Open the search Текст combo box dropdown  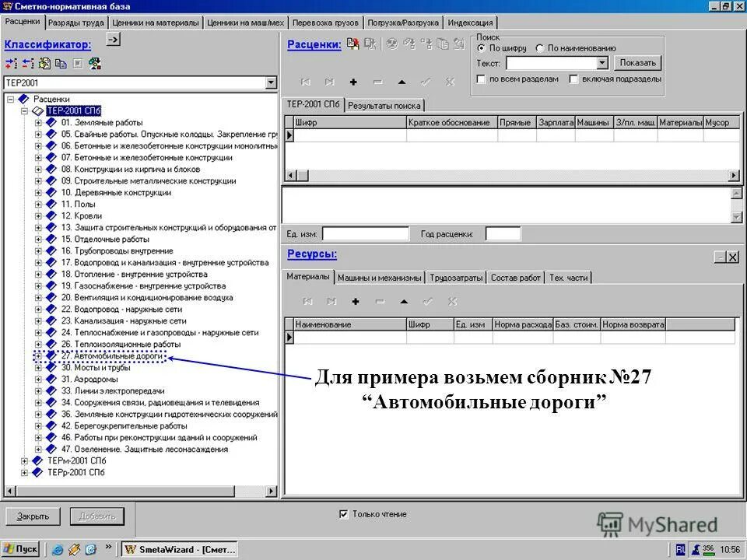(602, 63)
